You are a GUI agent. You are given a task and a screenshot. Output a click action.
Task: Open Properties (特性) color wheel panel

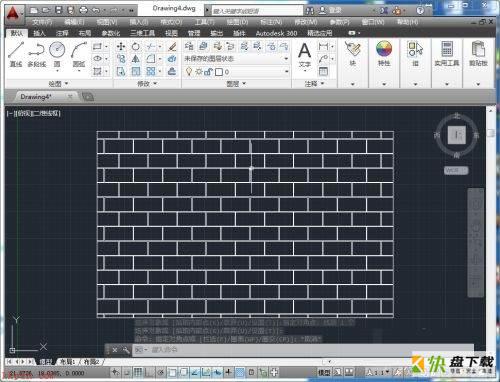(x=384, y=54)
